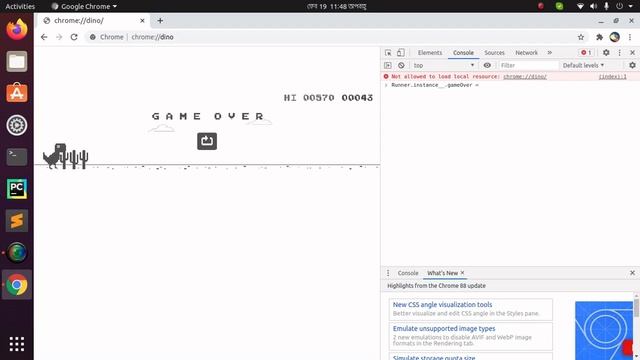This screenshot has width=640, height=360.
Task: Focus the console Filter field
Action: [528, 65]
